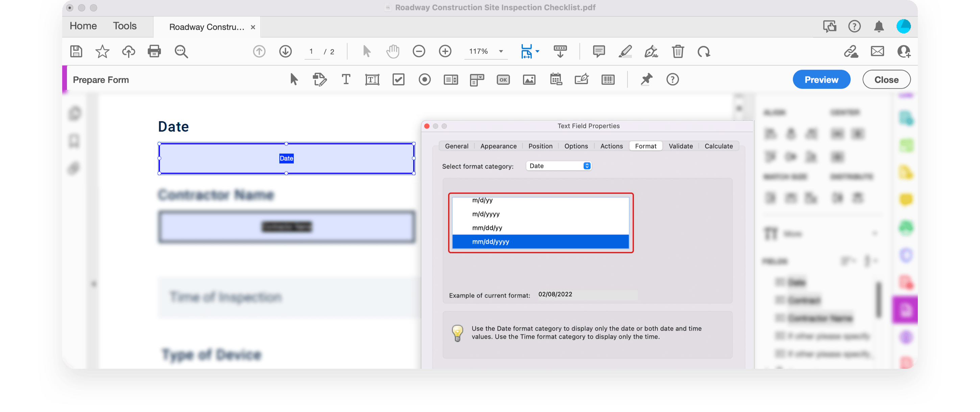980x412 pixels.
Task: Select the Options tab
Action: tap(575, 146)
